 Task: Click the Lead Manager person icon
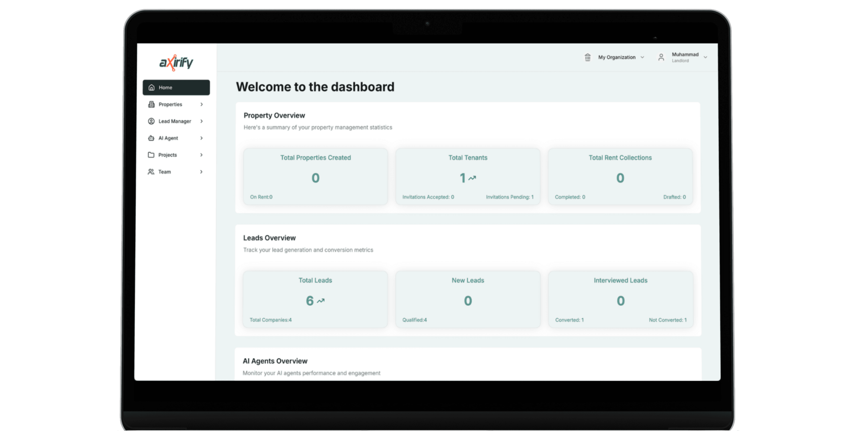[151, 121]
